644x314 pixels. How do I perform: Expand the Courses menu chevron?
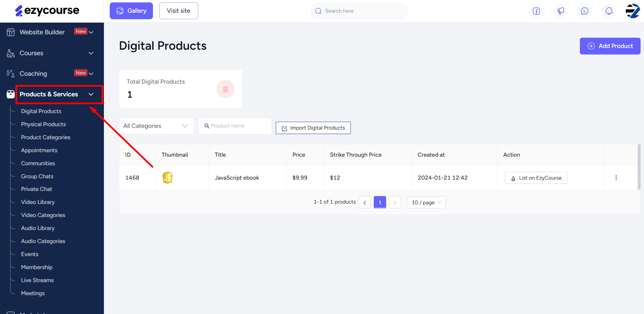click(x=91, y=53)
